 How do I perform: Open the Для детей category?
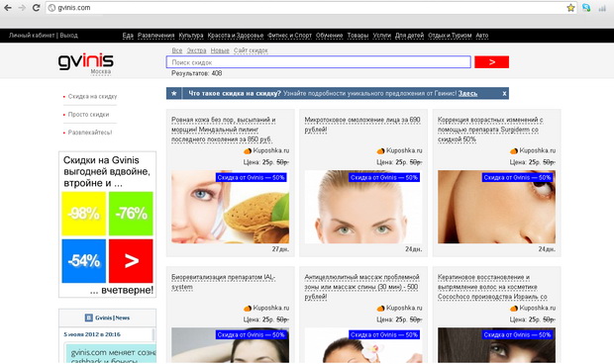[409, 36]
